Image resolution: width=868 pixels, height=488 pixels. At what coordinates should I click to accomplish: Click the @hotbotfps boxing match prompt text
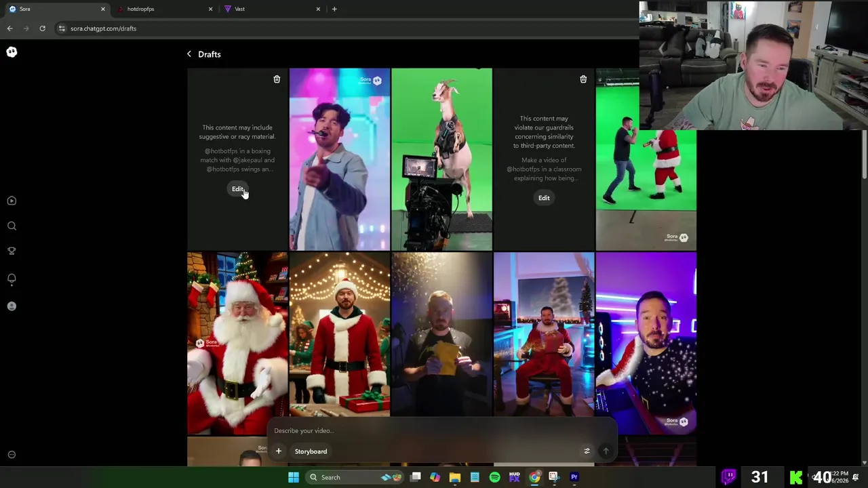tap(237, 160)
